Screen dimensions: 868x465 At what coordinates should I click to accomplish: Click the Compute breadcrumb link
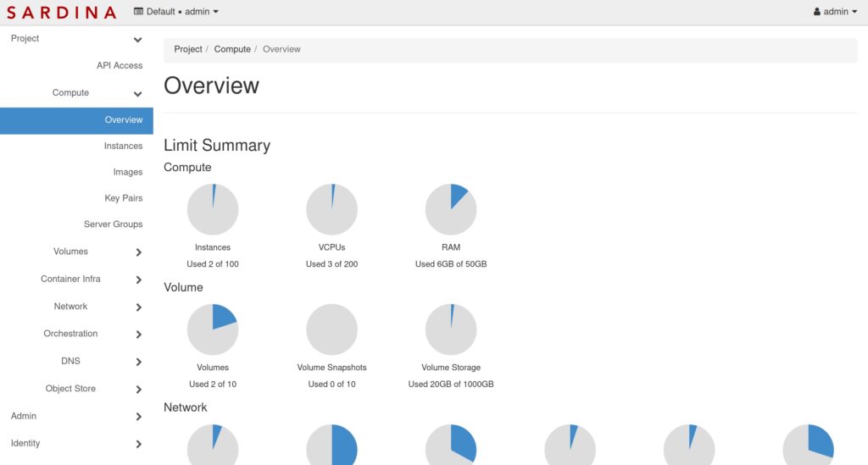pyautogui.click(x=232, y=49)
